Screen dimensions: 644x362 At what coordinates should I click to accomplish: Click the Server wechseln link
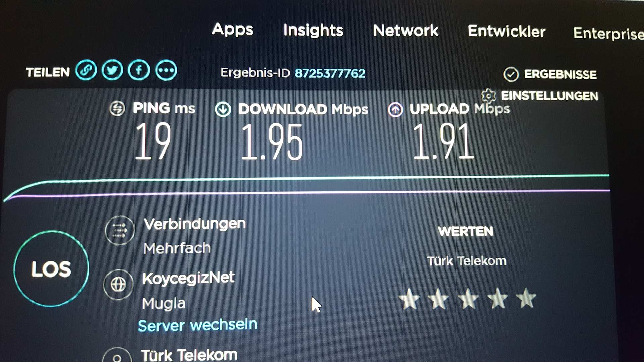(197, 325)
